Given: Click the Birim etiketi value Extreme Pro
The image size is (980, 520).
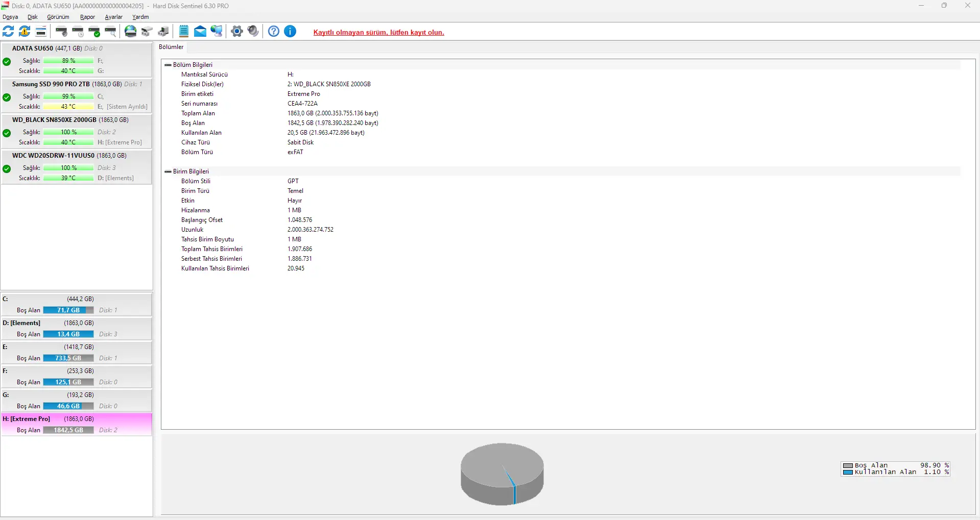Looking at the screenshot, I should pyautogui.click(x=304, y=94).
